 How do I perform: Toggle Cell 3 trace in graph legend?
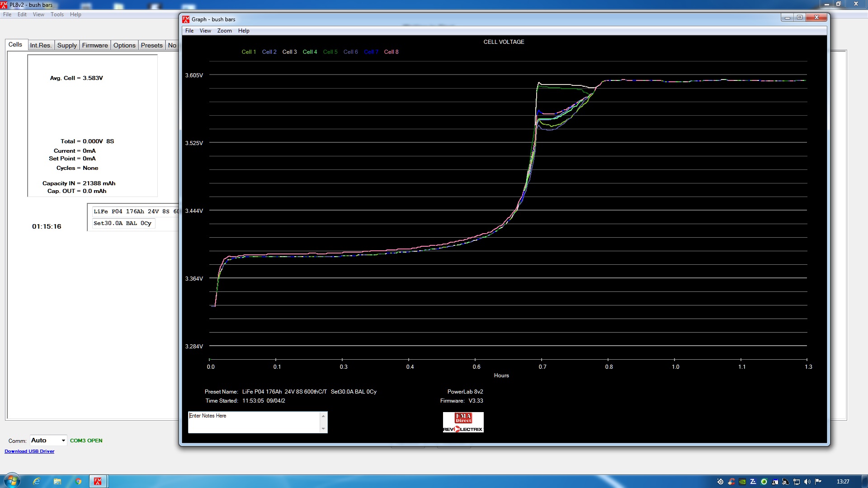point(289,52)
